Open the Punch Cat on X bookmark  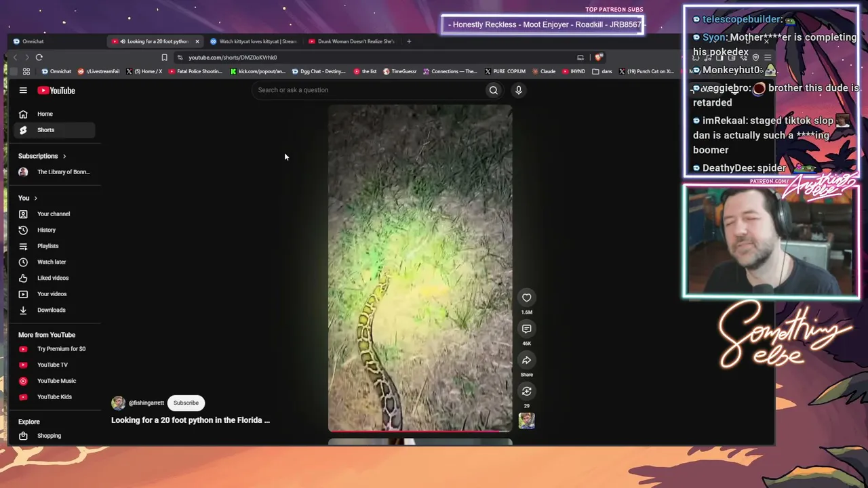(646, 71)
